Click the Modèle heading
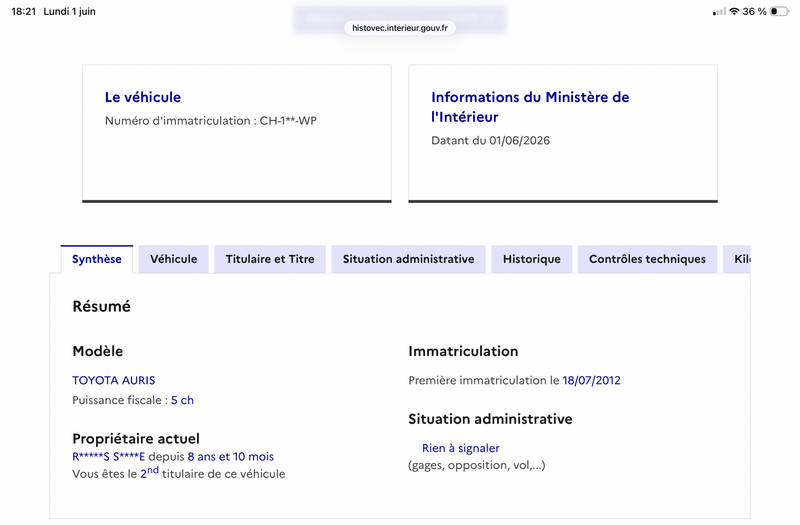Viewport: 800px width, 525px height. click(98, 351)
